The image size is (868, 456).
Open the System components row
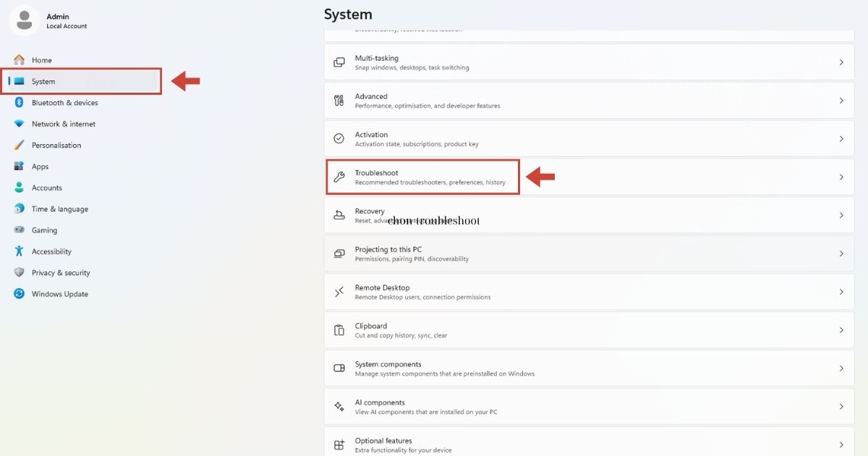(590, 368)
